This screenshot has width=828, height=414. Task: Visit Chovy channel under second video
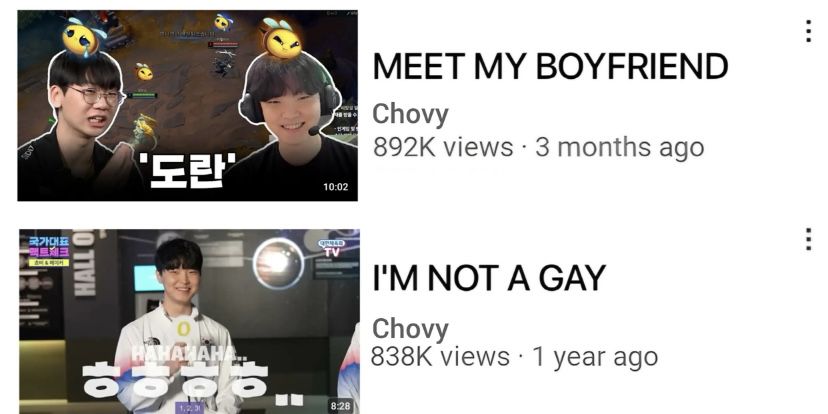410,328
